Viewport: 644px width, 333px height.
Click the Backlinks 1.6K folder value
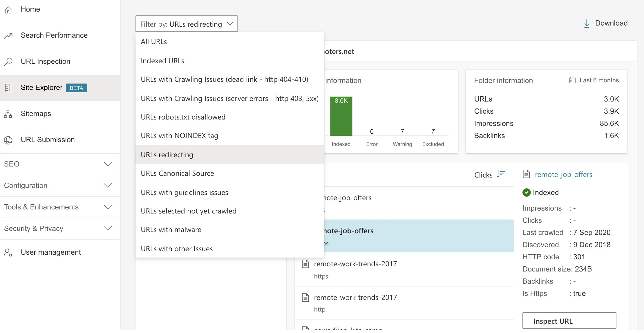click(x=611, y=136)
